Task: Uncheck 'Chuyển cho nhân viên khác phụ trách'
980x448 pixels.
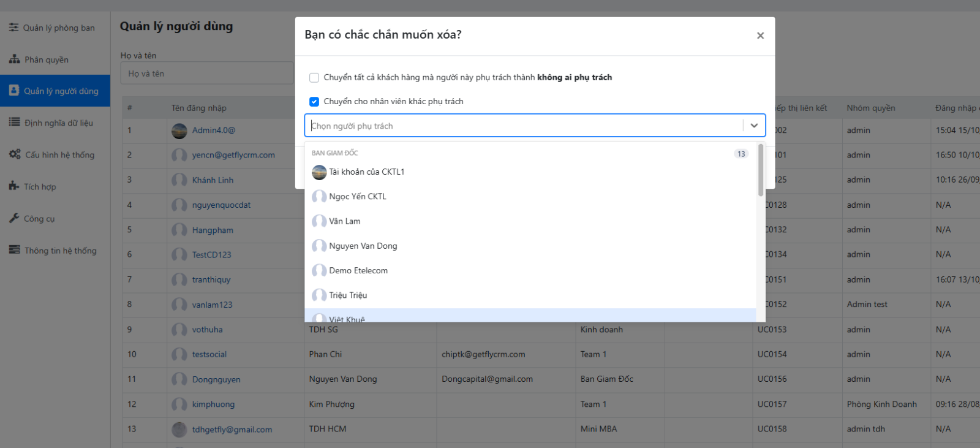Action: tap(314, 102)
